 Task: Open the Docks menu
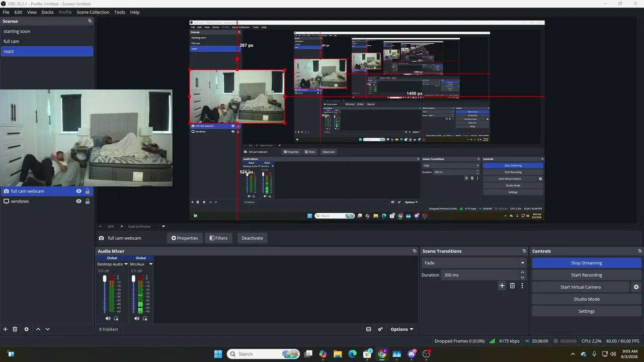click(47, 12)
